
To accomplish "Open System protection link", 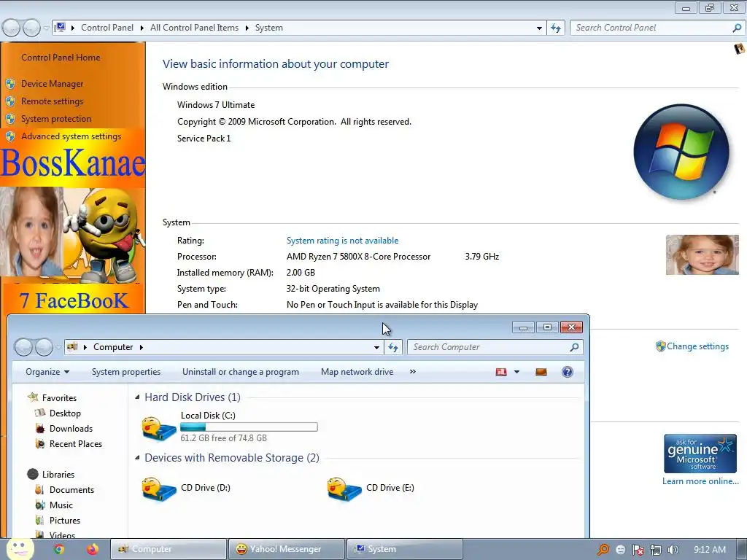I will [x=55, y=119].
